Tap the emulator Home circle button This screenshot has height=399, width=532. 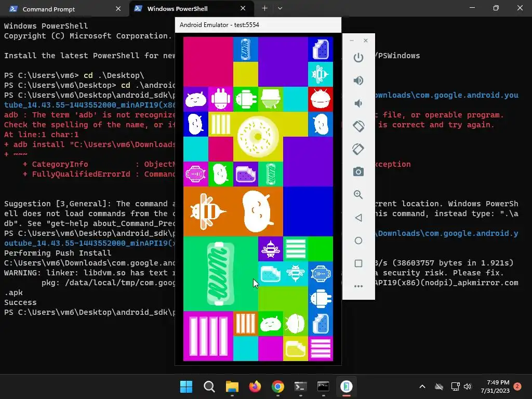358,241
